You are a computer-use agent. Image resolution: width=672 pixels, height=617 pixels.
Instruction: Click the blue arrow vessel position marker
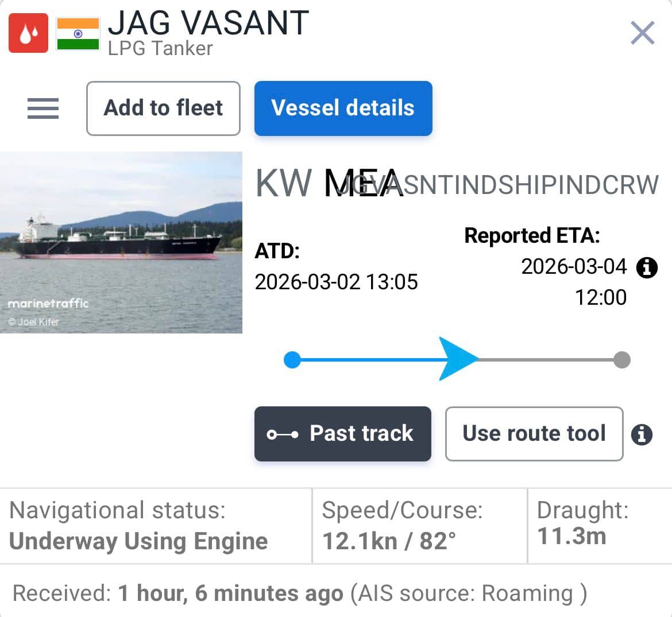[x=458, y=359]
